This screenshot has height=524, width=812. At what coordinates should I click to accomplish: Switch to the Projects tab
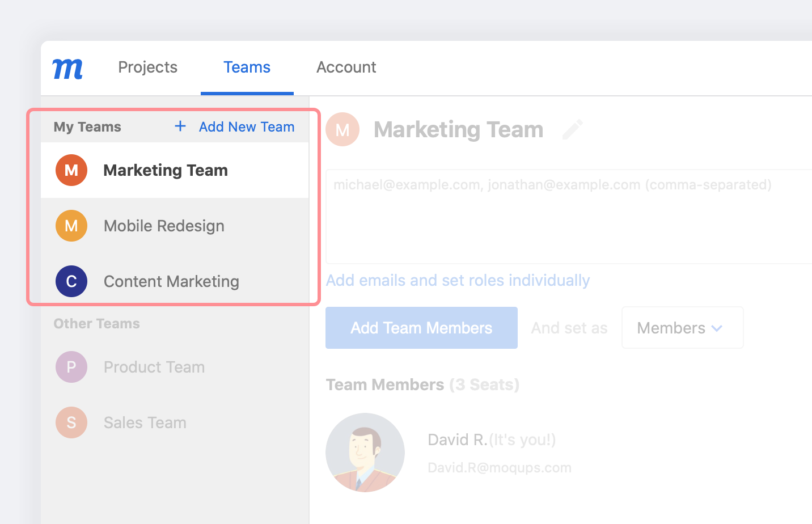click(x=147, y=67)
